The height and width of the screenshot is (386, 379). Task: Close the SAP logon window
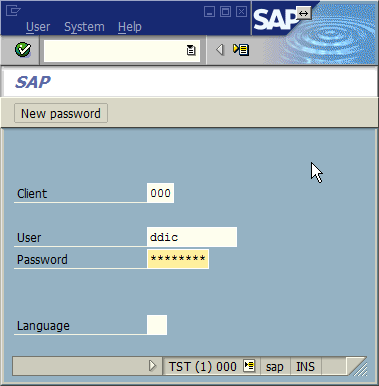(241, 12)
